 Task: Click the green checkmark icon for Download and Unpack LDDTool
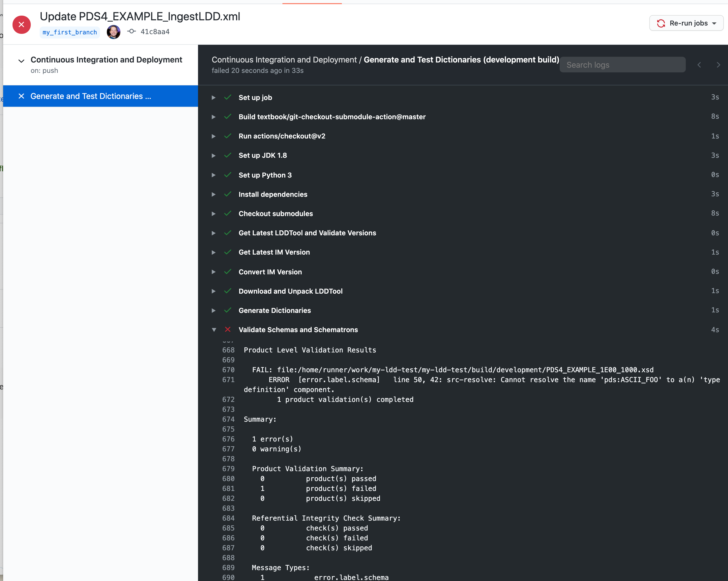coord(228,291)
